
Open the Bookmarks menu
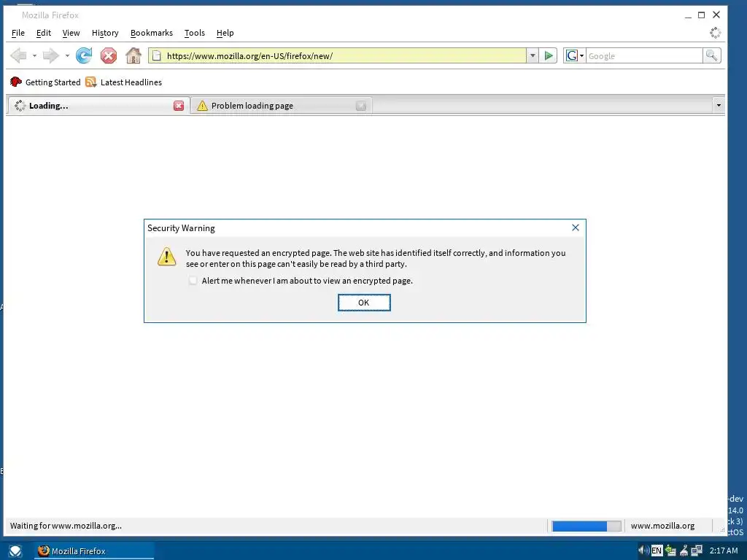tap(152, 33)
